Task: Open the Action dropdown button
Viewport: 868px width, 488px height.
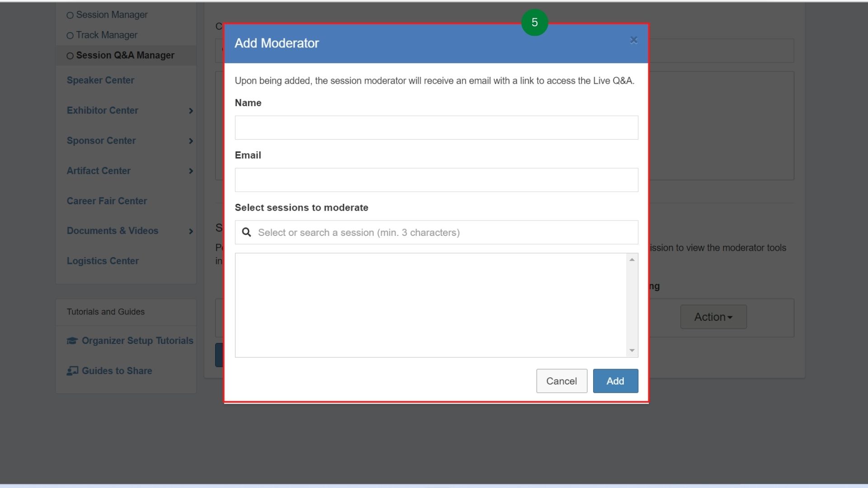Action: tap(713, 317)
